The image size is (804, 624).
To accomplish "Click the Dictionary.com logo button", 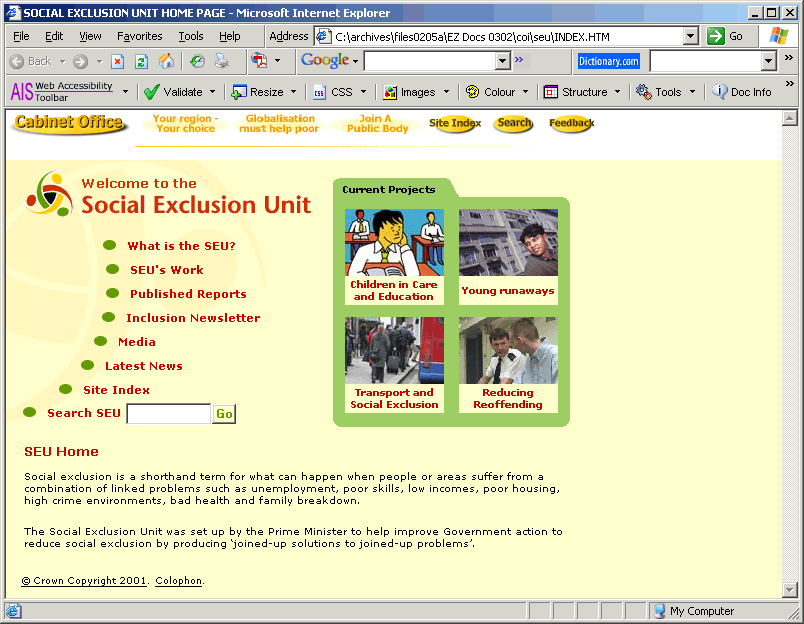I will (609, 62).
